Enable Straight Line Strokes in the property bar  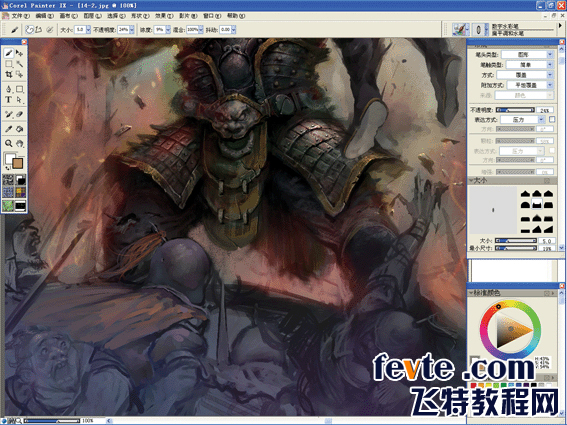pos(39,30)
